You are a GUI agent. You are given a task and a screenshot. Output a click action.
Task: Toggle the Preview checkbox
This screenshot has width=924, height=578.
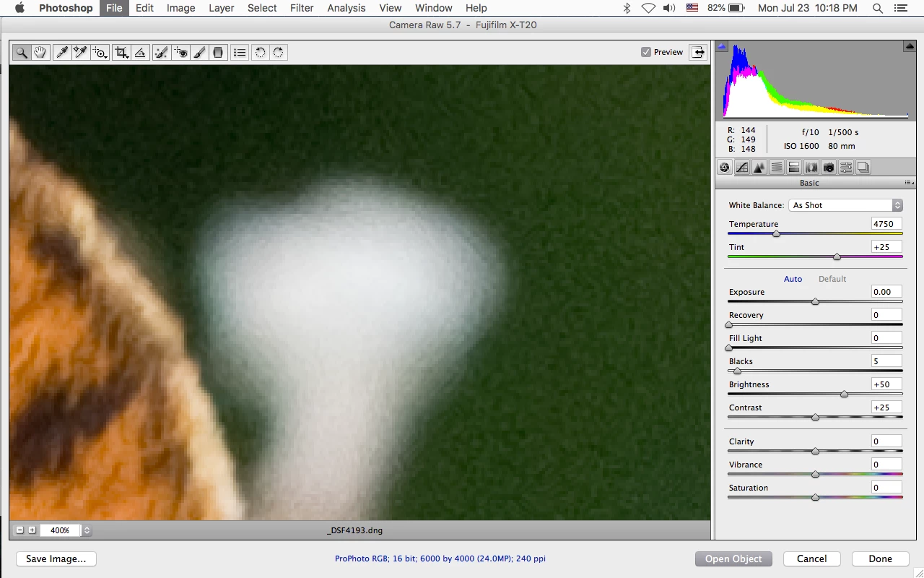tap(646, 52)
